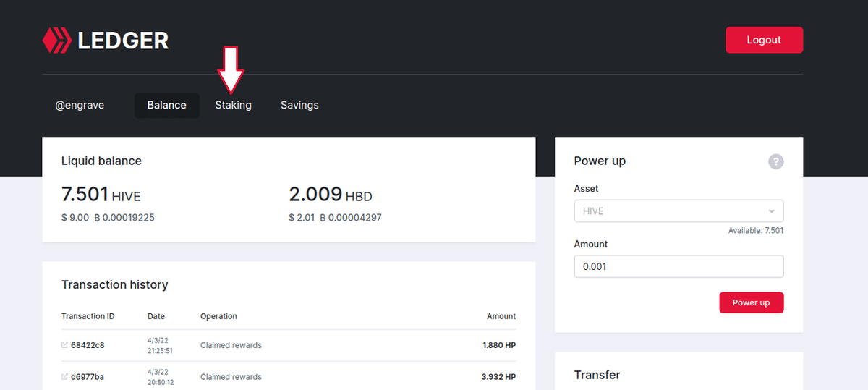Select the 7.501 HIVE balance
This screenshot has height=390, width=868.
coord(101,195)
